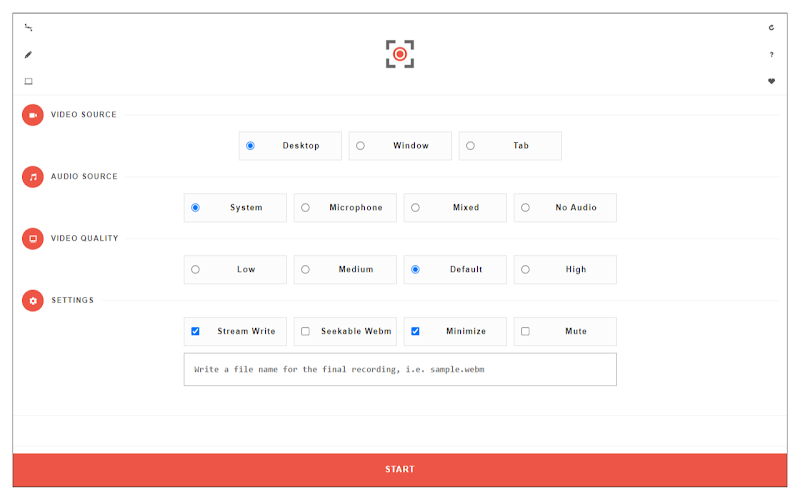Viewport: 800px width, 500px height.
Task: Click the red gear icon beside Settings
Action: point(33,301)
